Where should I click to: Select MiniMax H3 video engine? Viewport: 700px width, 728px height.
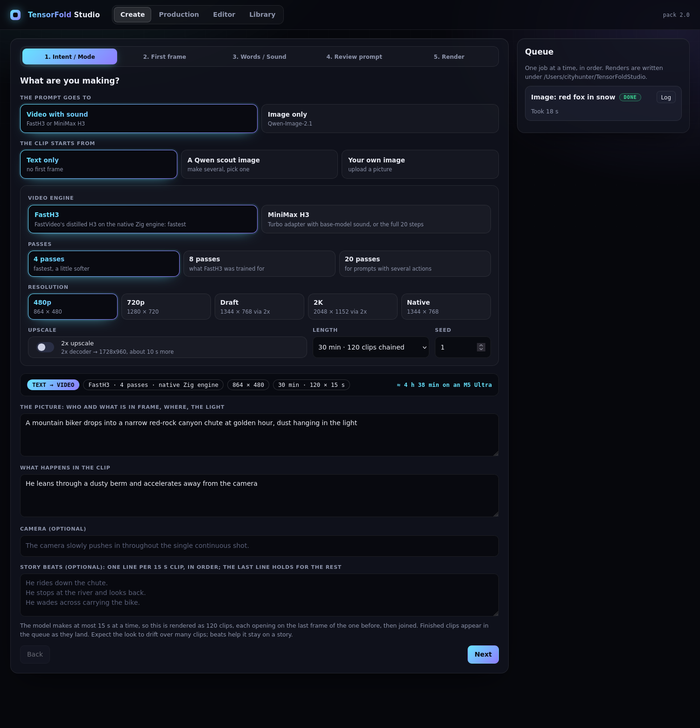coord(376,219)
